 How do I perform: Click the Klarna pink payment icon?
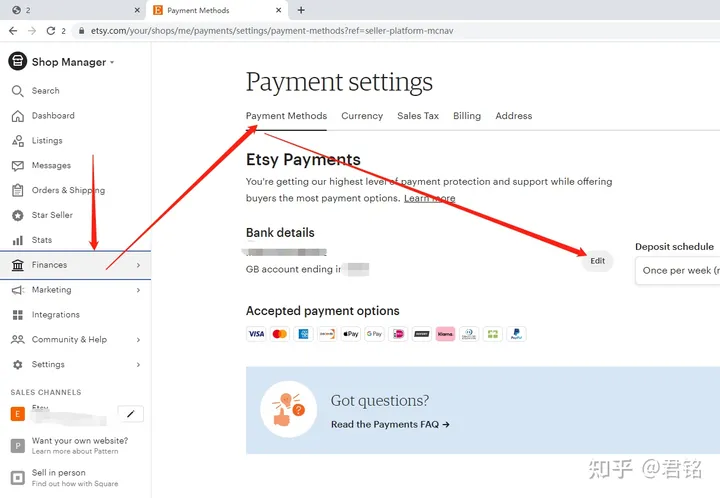pos(445,334)
